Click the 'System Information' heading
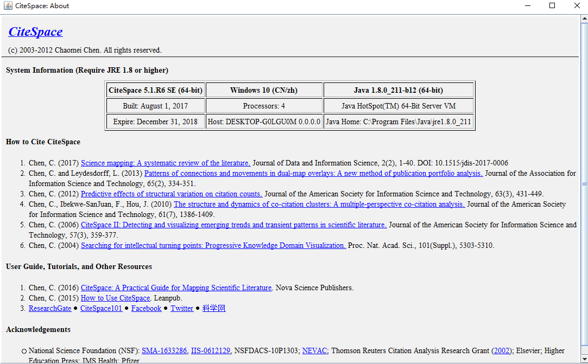 tap(87, 71)
